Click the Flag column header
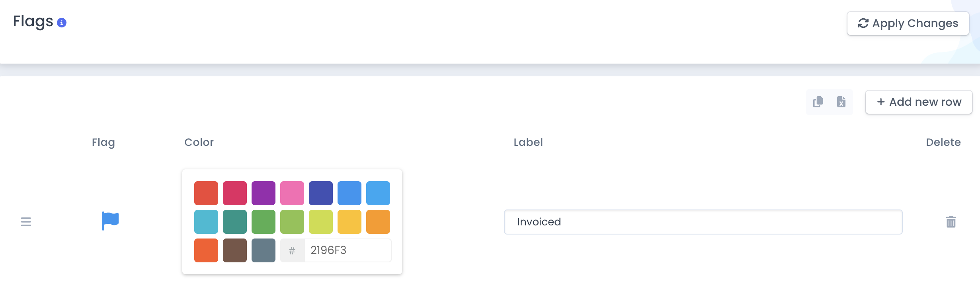 pos(103,143)
